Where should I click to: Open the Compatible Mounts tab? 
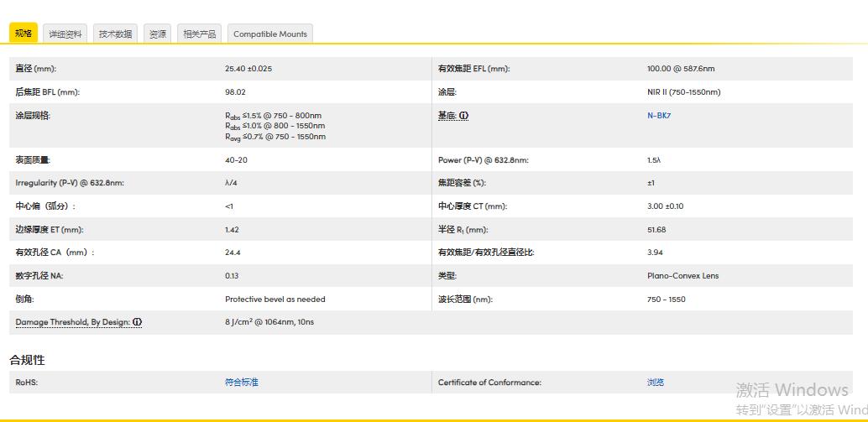(270, 34)
